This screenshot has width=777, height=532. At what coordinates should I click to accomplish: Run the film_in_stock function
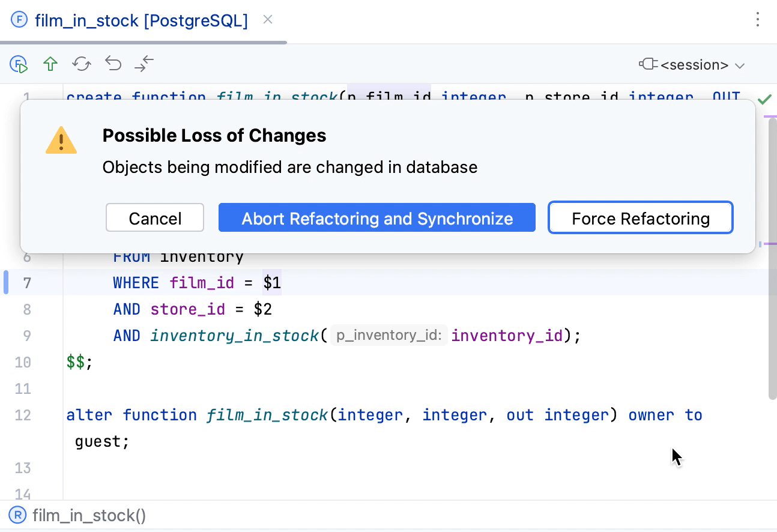(x=18, y=64)
